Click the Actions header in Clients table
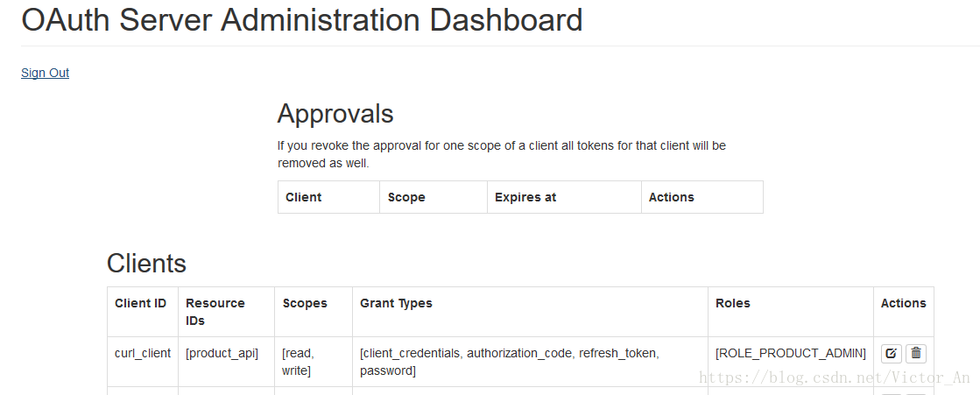The height and width of the screenshot is (395, 980). [x=903, y=303]
